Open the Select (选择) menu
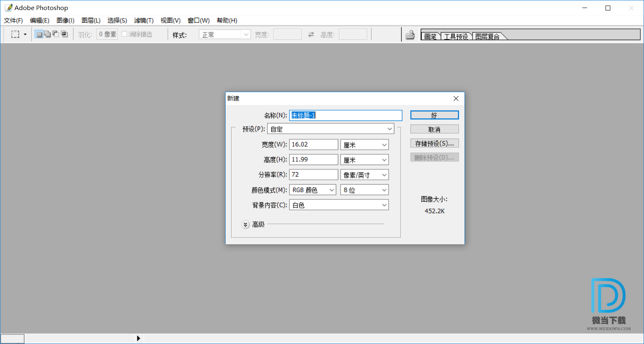 (x=117, y=20)
